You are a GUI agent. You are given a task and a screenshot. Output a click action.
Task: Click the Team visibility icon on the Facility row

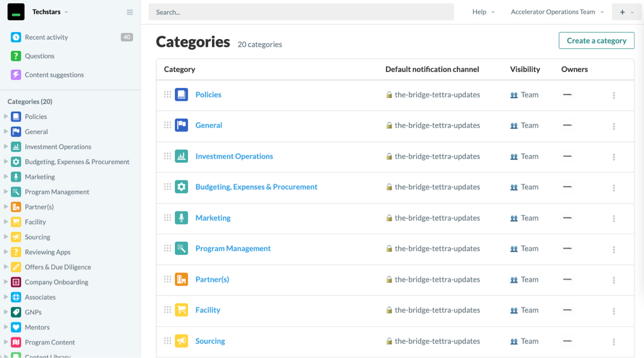514,310
